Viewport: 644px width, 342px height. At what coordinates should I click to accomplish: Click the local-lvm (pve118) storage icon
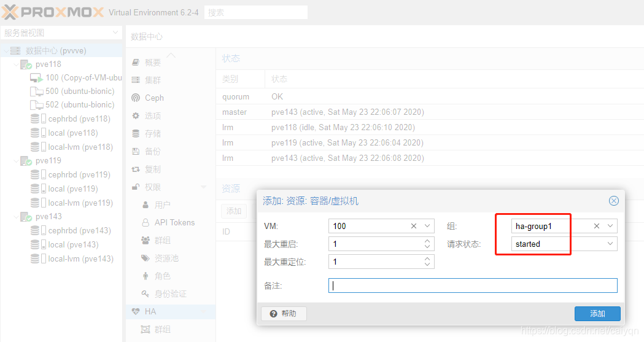[38, 147]
